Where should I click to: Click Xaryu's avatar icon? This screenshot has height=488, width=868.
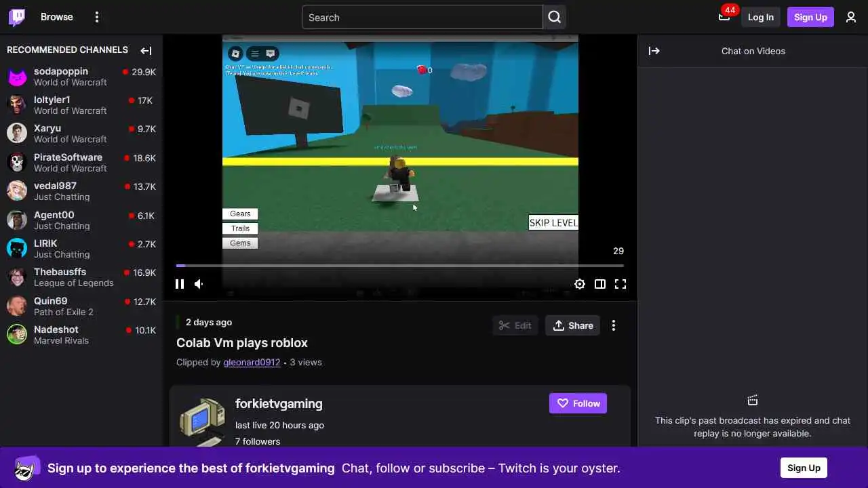pyautogui.click(x=17, y=134)
